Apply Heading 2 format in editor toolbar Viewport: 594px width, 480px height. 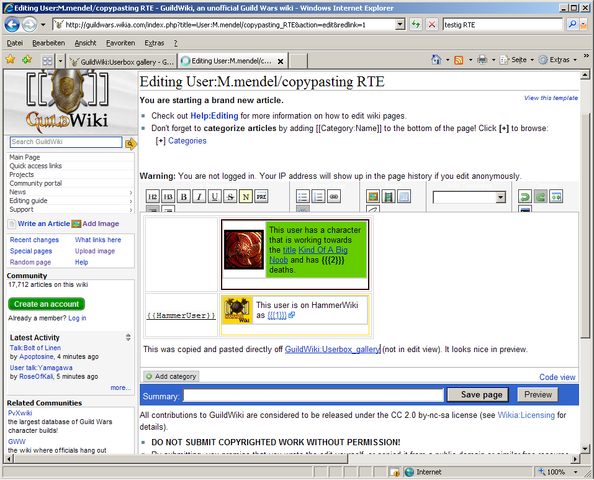point(152,197)
